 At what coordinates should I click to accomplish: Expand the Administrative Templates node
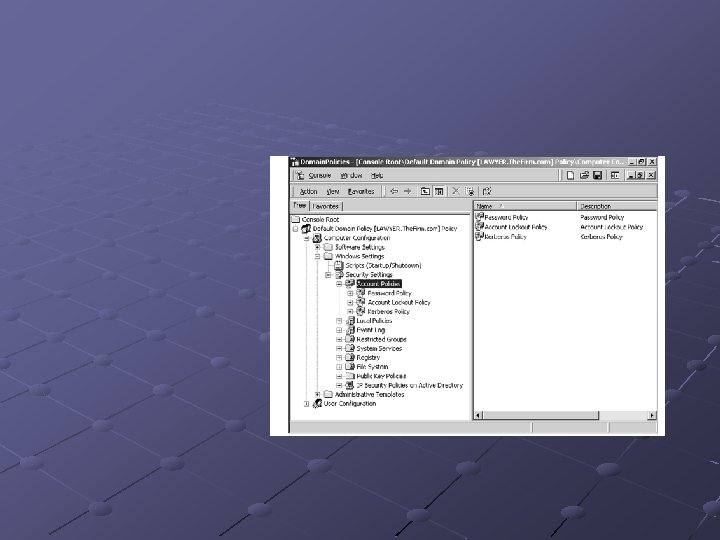tap(317, 394)
